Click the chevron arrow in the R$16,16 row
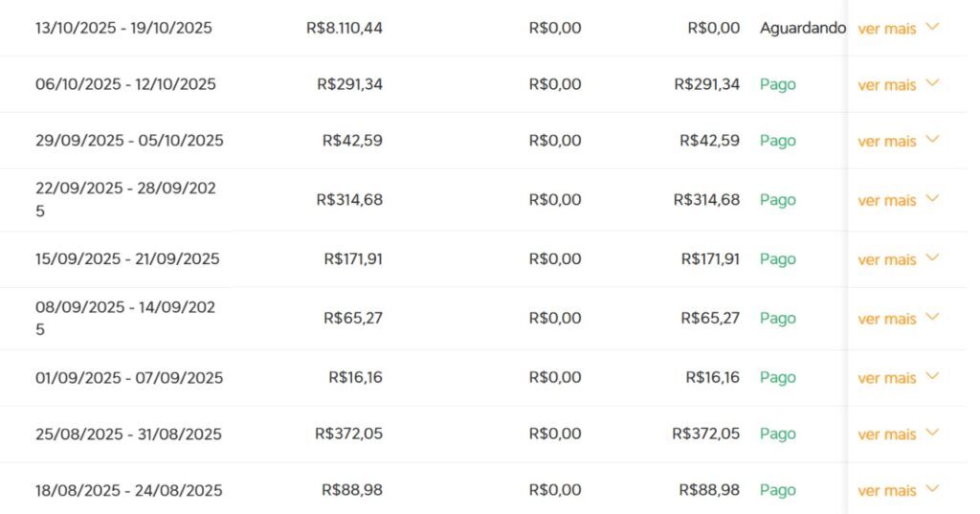Viewport: 980px width, 514px height. click(x=932, y=377)
